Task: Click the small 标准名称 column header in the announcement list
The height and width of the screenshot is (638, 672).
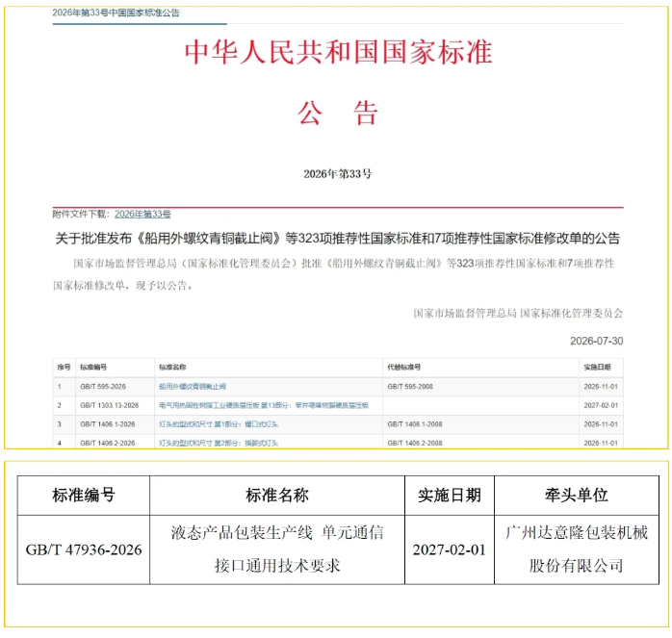Action: pos(172,368)
